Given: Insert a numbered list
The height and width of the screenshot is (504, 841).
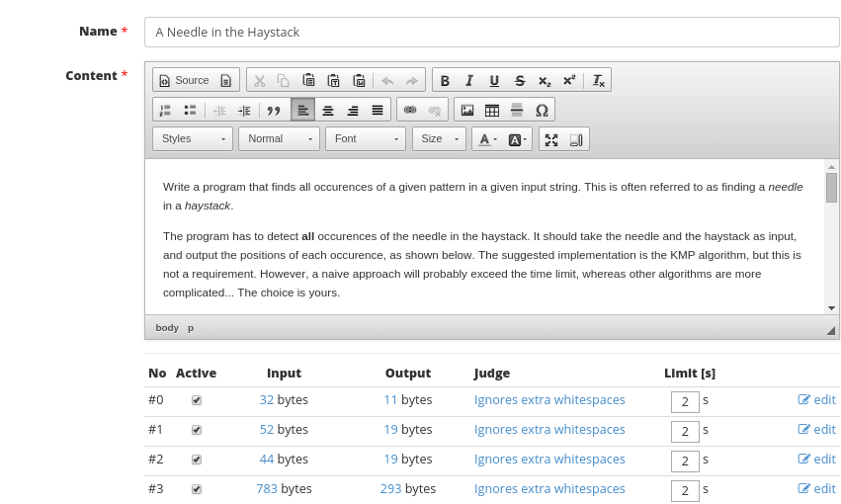Looking at the screenshot, I should [x=165, y=111].
